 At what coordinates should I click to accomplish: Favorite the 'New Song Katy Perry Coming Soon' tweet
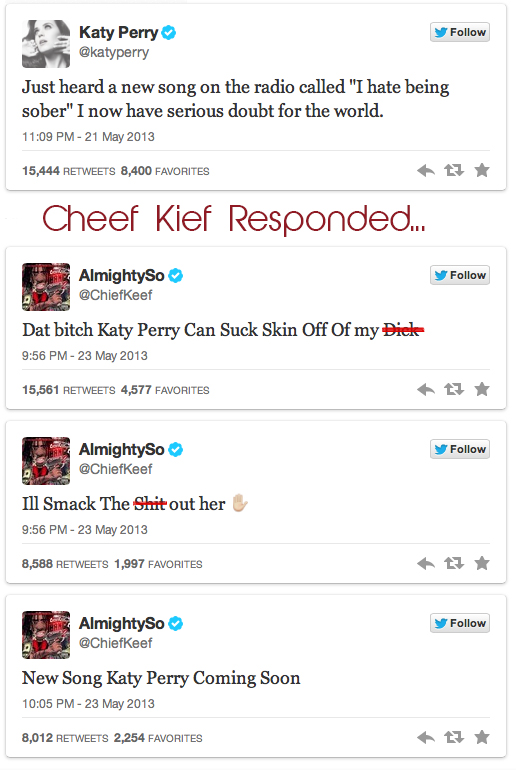(482, 737)
